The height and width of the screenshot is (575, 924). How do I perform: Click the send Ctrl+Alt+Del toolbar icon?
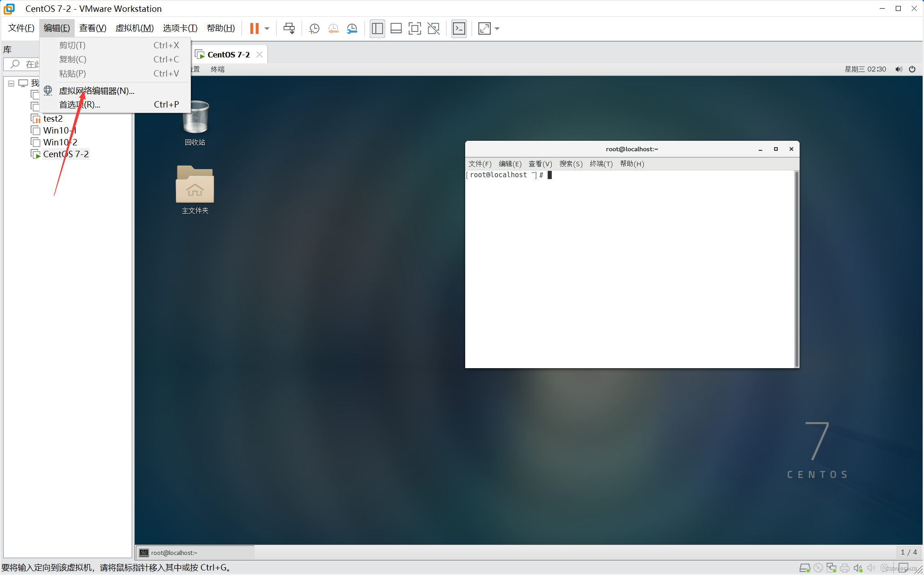pyautogui.click(x=289, y=29)
